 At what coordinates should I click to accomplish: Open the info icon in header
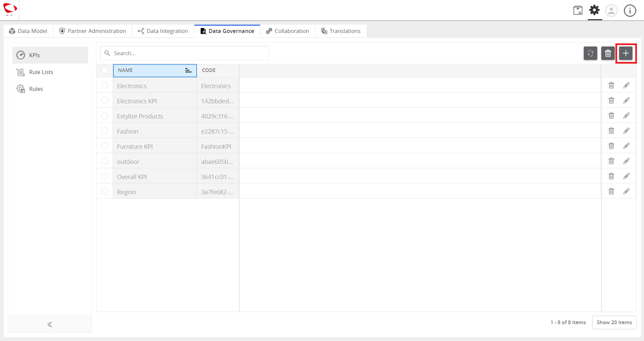630,10
